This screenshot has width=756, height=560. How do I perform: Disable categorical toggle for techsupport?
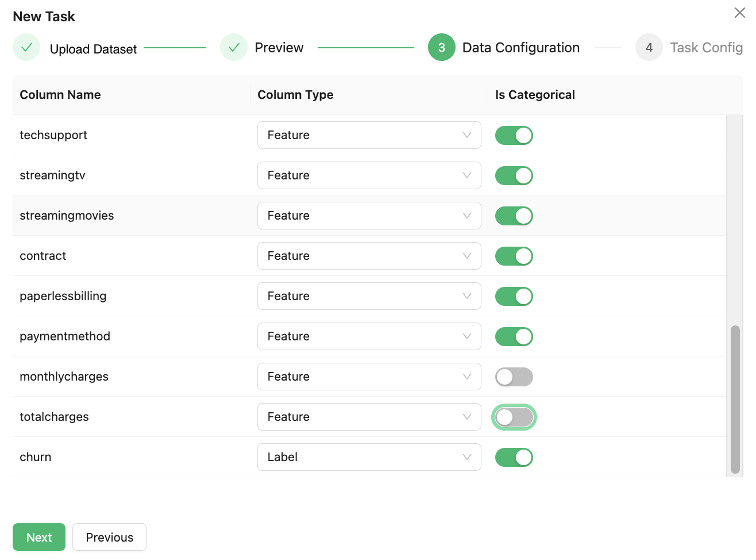514,135
